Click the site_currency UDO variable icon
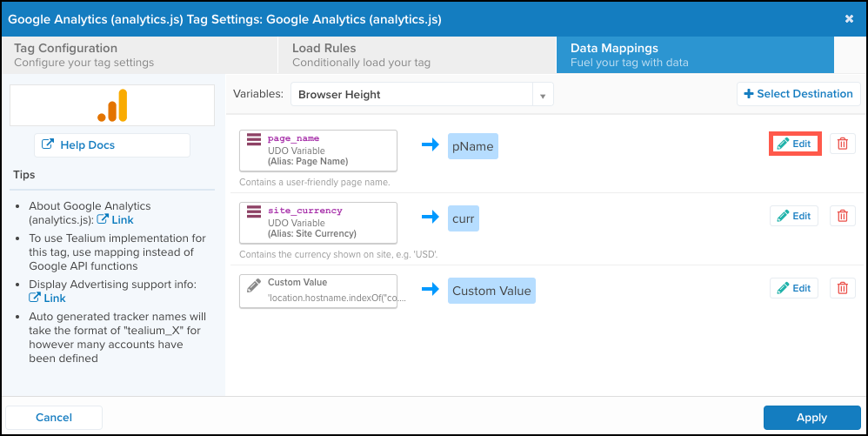The image size is (868, 436). pos(254,211)
